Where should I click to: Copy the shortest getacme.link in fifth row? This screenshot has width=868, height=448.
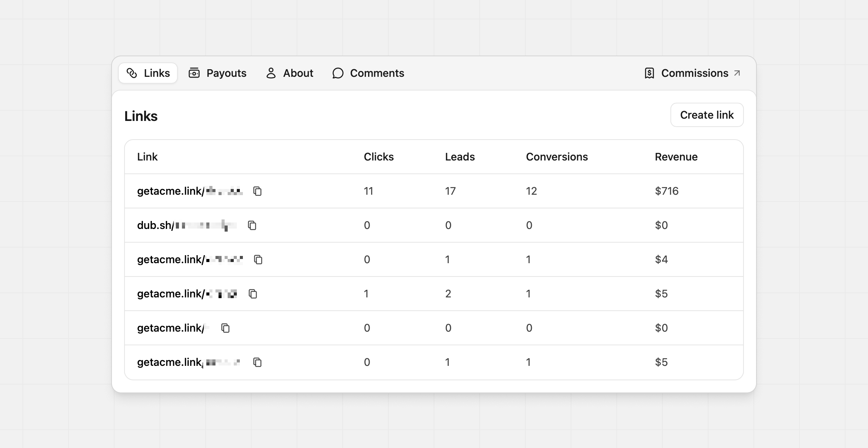pos(225,328)
